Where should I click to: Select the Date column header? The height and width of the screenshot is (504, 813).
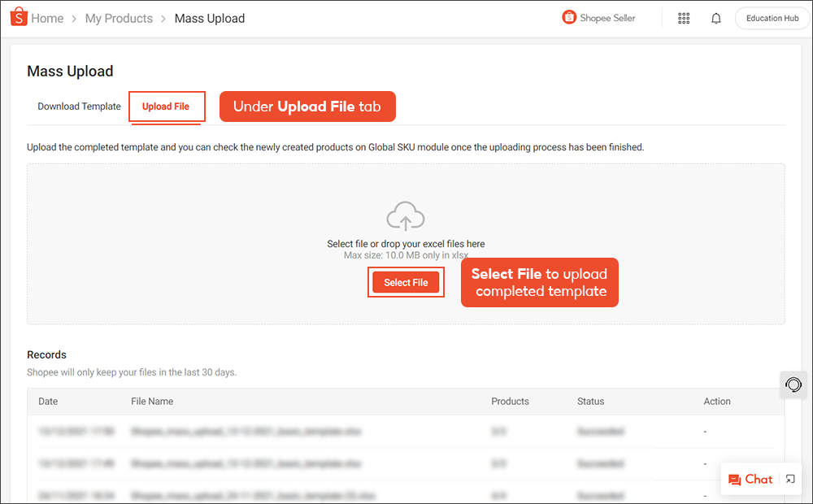(47, 401)
